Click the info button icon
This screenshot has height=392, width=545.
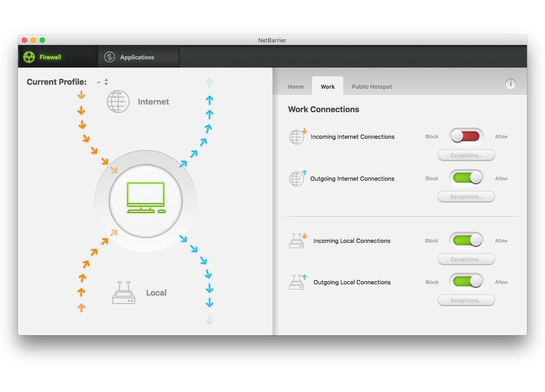click(x=510, y=84)
